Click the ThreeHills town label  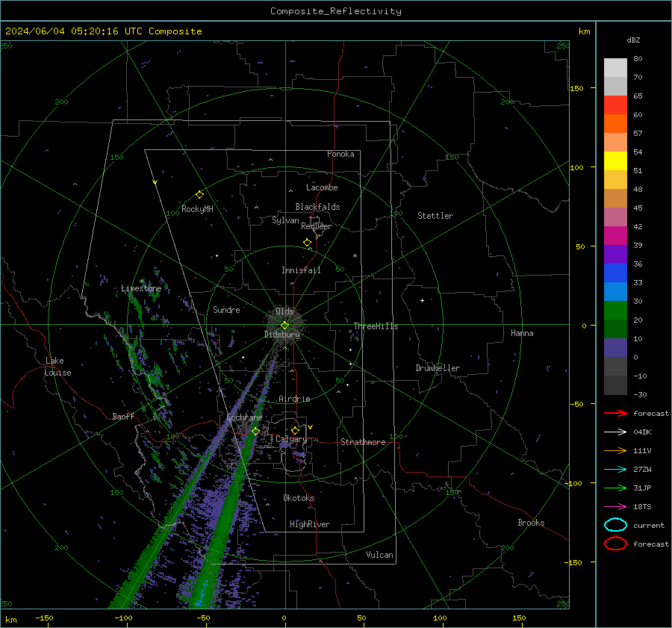pyautogui.click(x=376, y=326)
